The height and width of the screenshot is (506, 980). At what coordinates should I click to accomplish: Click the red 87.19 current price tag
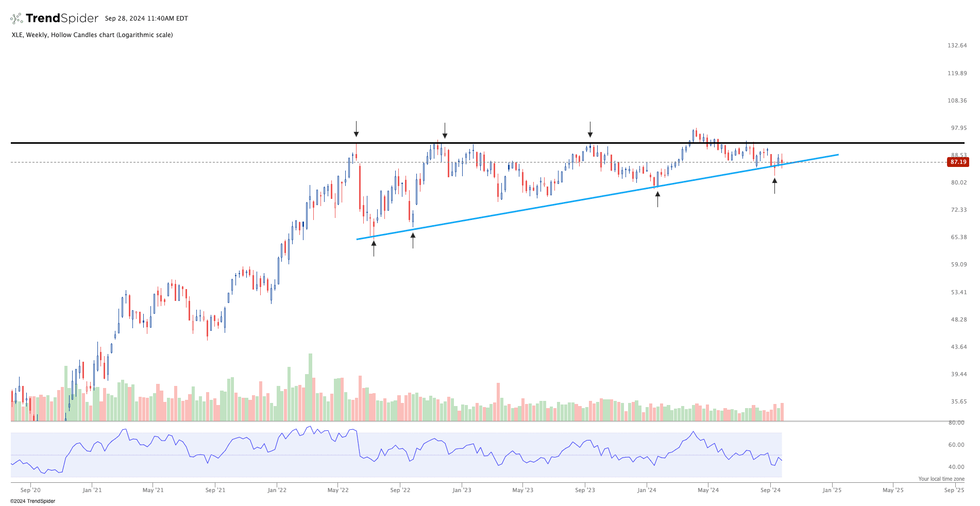coord(958,162)
